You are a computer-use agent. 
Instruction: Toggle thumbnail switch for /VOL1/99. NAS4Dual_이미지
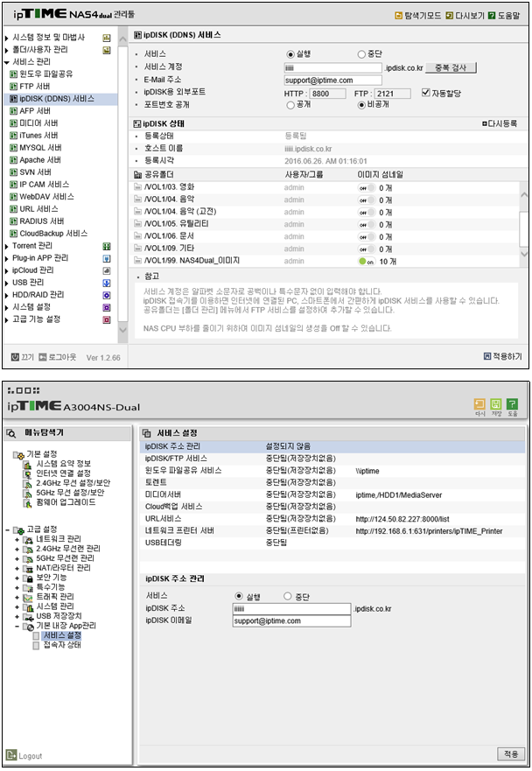click(367, 262)
